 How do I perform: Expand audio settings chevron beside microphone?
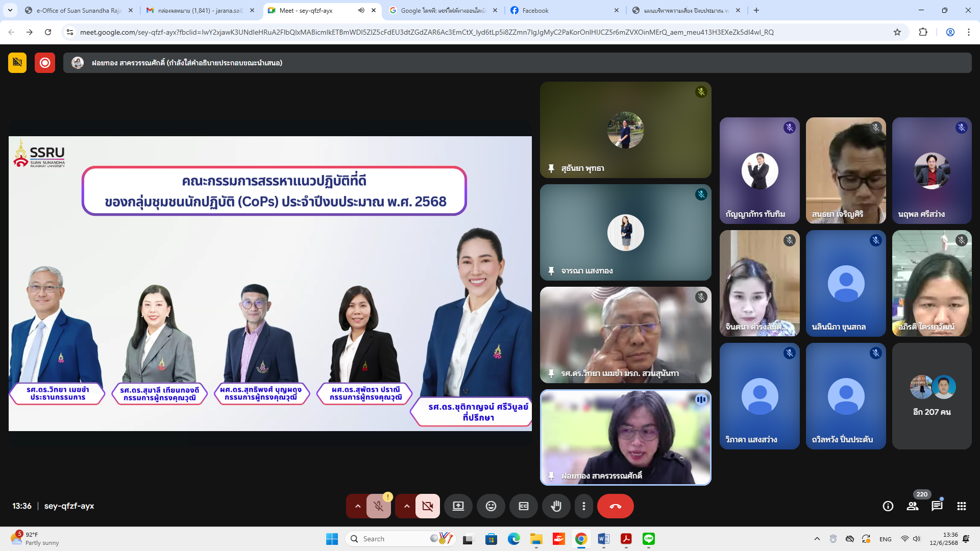point(358,506)
